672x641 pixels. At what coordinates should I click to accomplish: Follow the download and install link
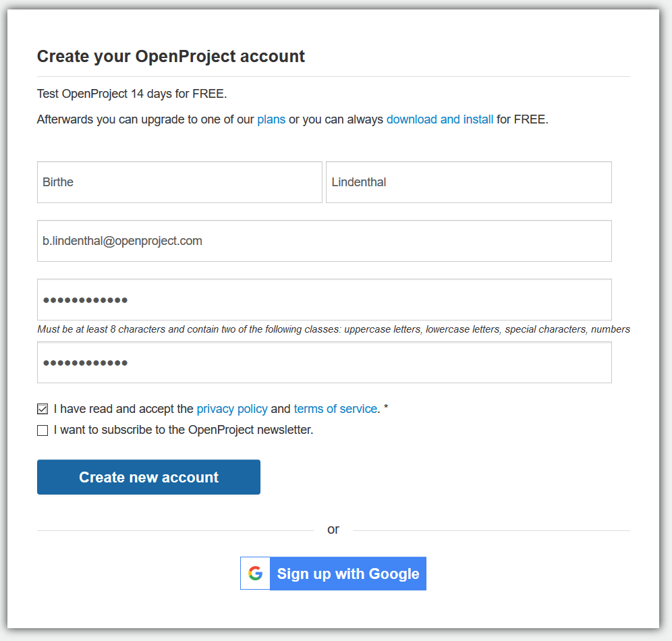coord(440,119)
